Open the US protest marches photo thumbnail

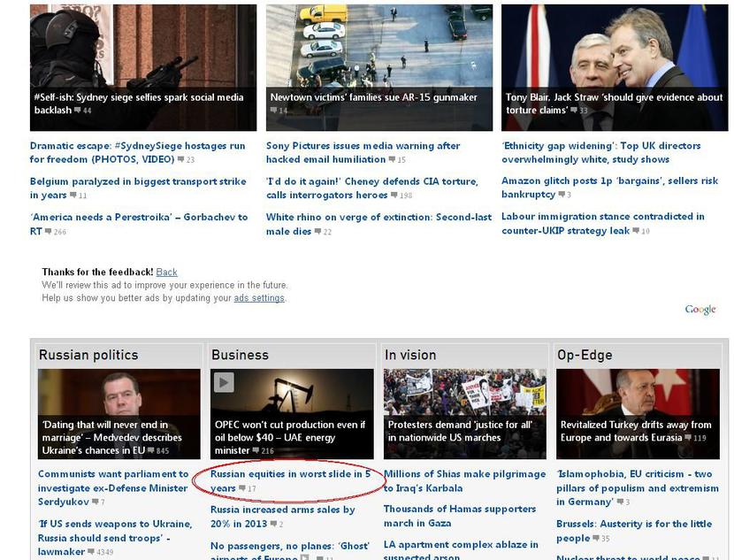465,414
